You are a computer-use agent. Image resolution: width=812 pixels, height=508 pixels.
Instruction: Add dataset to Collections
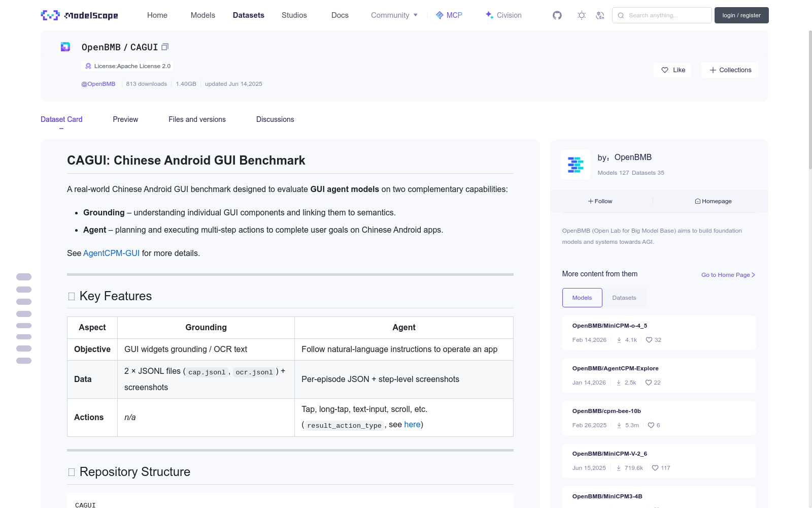(x=730, y=70)
